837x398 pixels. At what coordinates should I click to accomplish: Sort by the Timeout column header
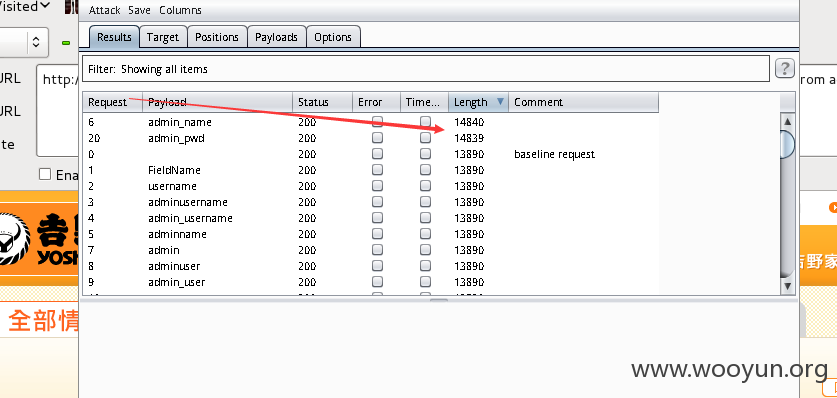point(424,102)
